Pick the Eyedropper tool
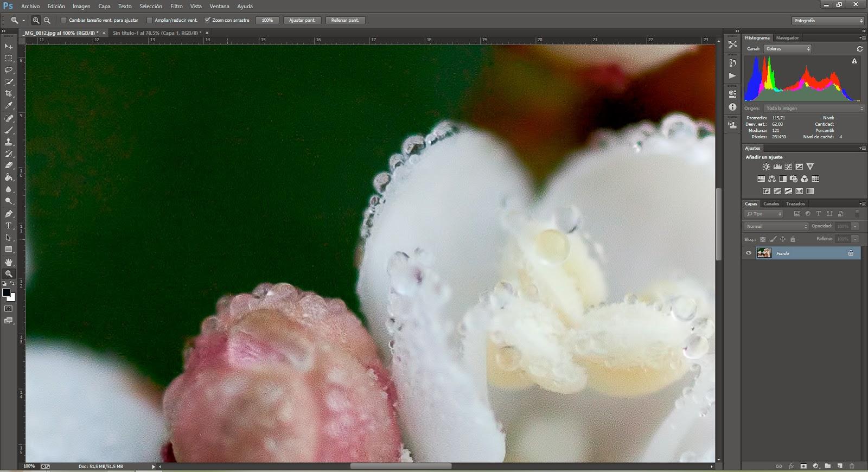The width and height of the screenshot is (868, 472). pyautogui.click(x=9, y=106)
